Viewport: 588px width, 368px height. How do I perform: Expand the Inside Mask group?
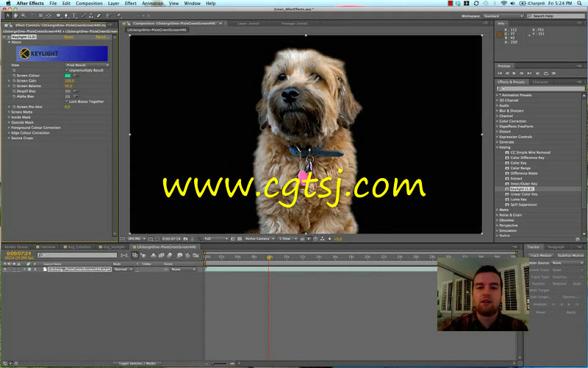click(x=9, y=117)
